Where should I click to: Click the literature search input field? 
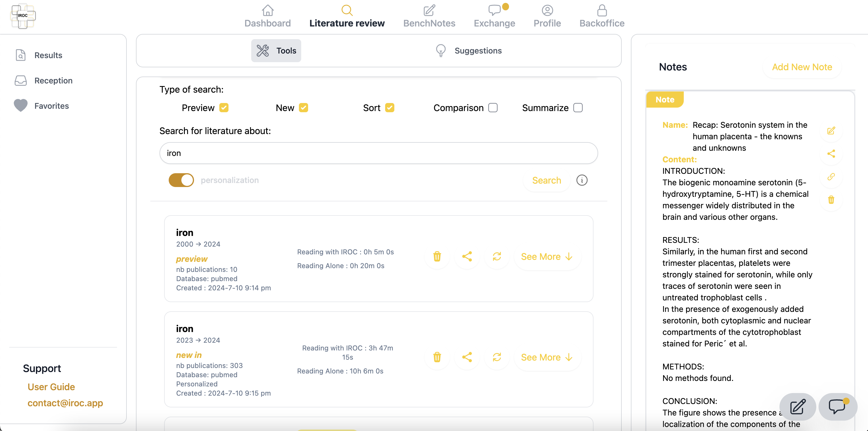pos(379,153)
